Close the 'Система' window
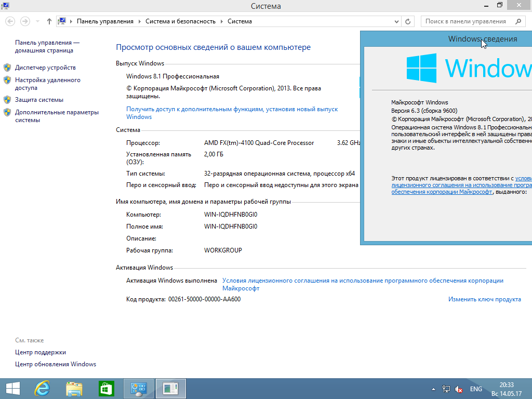This screenshot has width=532, height=399. click(519, 5)
